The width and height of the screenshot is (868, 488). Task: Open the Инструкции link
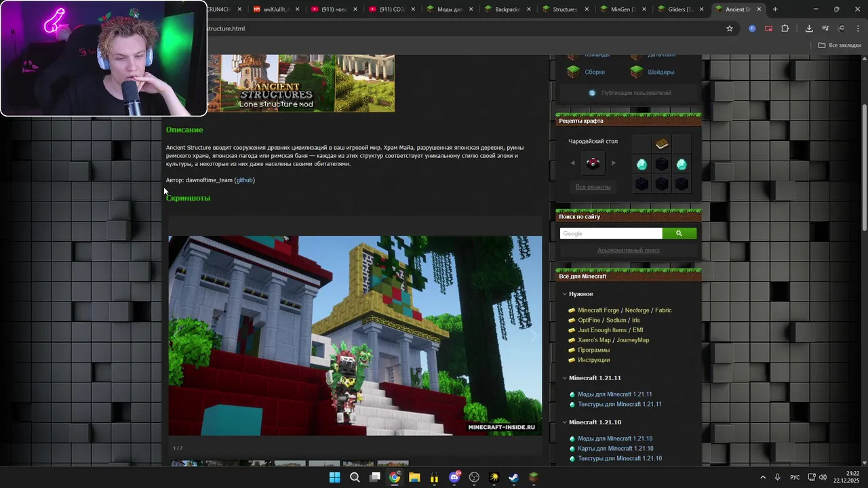593,360
